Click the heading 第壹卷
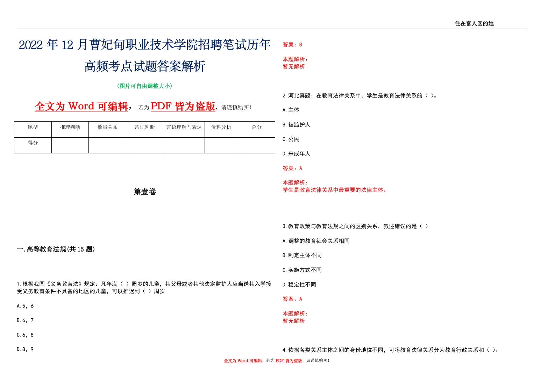This screenshot has width=555, height=392. tap(145, 191)
